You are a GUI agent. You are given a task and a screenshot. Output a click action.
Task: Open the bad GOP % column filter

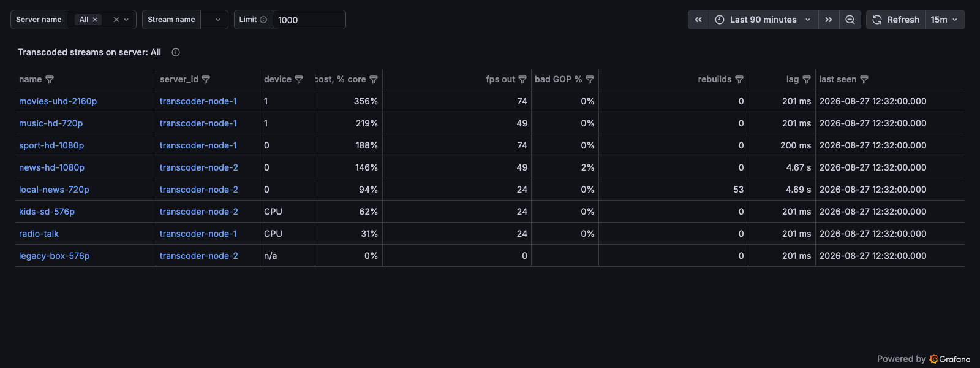point(590,80)
